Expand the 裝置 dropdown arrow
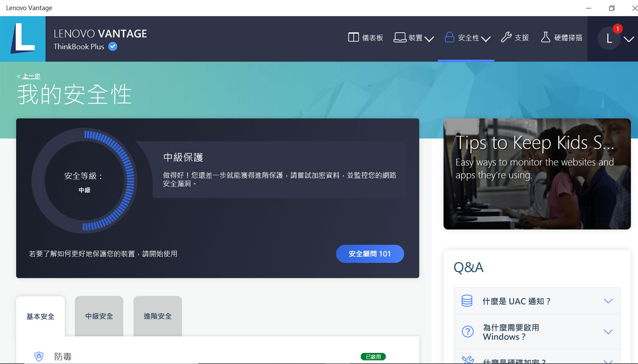This screenshot has height=364, width=638. [x=429, y=39]
